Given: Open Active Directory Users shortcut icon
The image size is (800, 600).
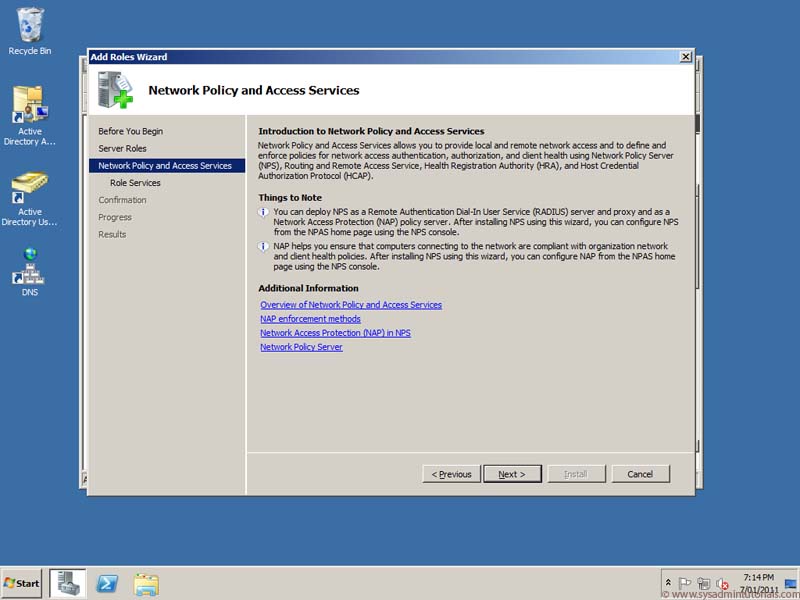Looking at the screenshot, I should (x=30, y=199).
